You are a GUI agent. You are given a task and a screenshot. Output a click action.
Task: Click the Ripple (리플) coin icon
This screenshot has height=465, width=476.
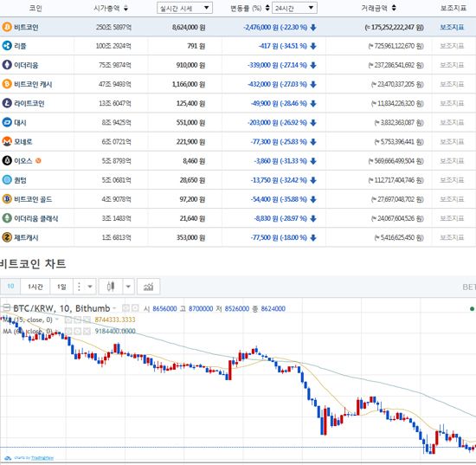point(7,46)
